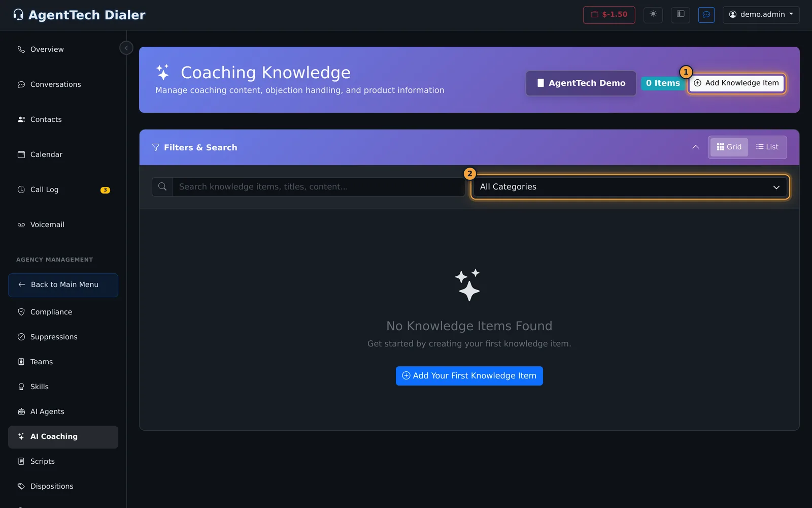812x508 pixels.
Task: Open the Contacts page
Action: pyautogui.click(x=63, y=119)
